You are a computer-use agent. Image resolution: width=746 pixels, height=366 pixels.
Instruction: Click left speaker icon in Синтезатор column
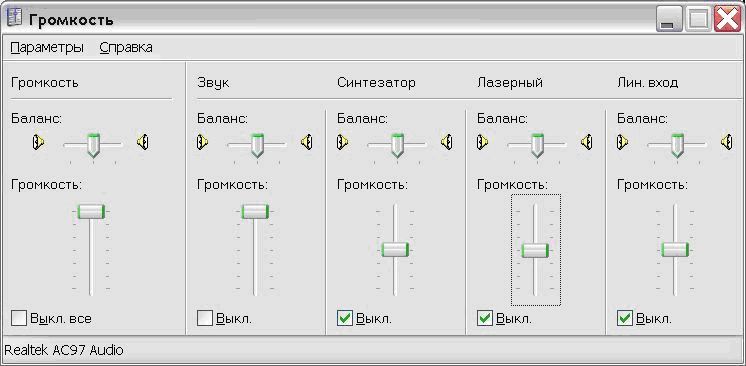click(343, 142)
